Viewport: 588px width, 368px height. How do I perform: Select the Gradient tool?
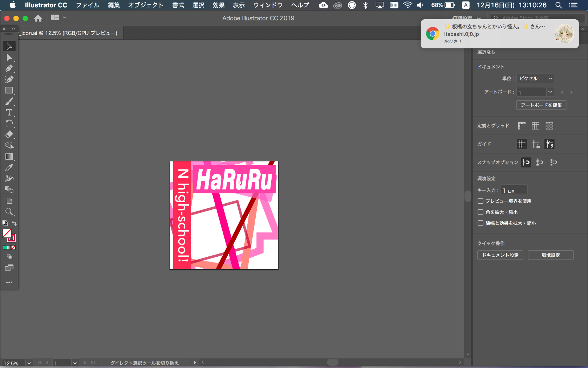point(9,156)
